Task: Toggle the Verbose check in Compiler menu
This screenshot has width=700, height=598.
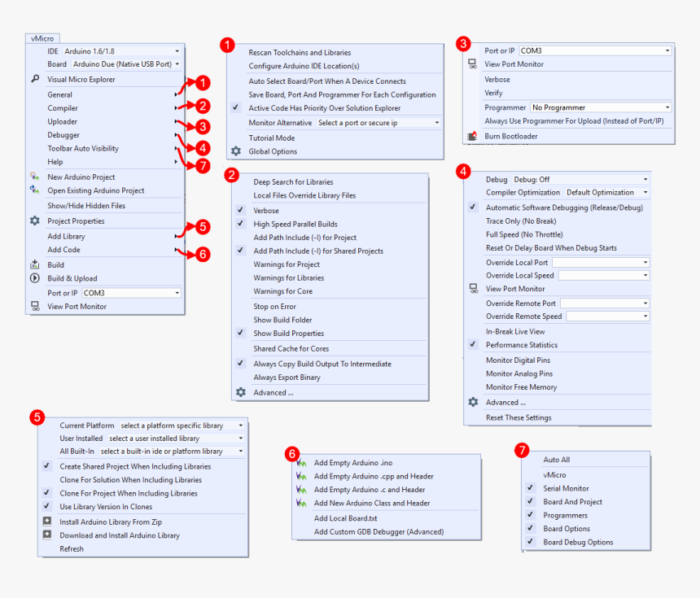Action: [241, 210]
